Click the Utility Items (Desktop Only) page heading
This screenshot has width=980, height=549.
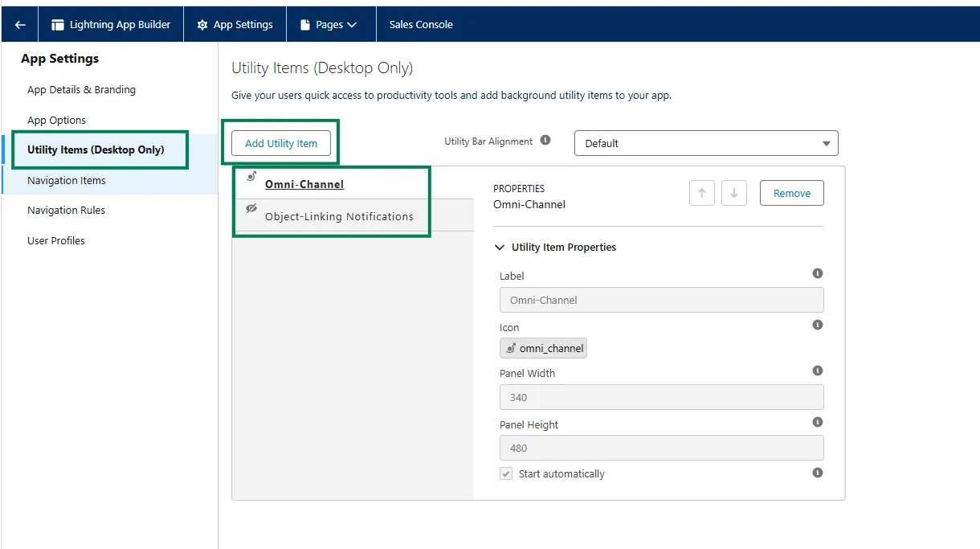pos(322,68)
